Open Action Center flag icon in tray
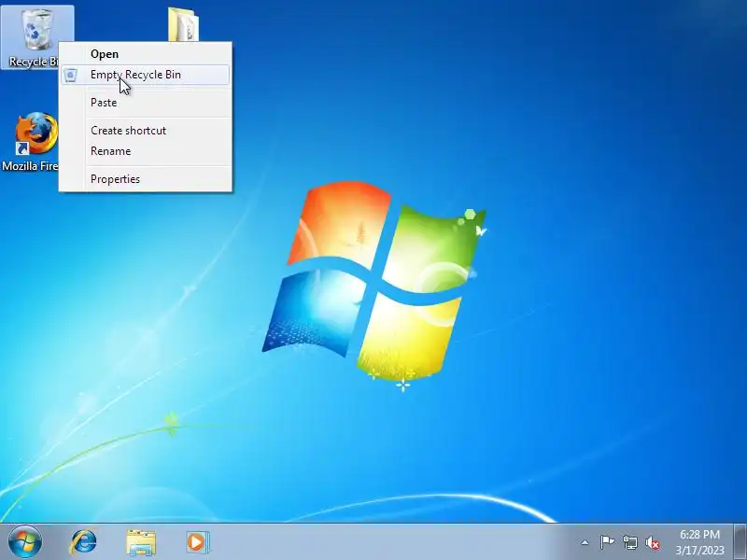Screen dimensions: 747x560 click(607, 542)
